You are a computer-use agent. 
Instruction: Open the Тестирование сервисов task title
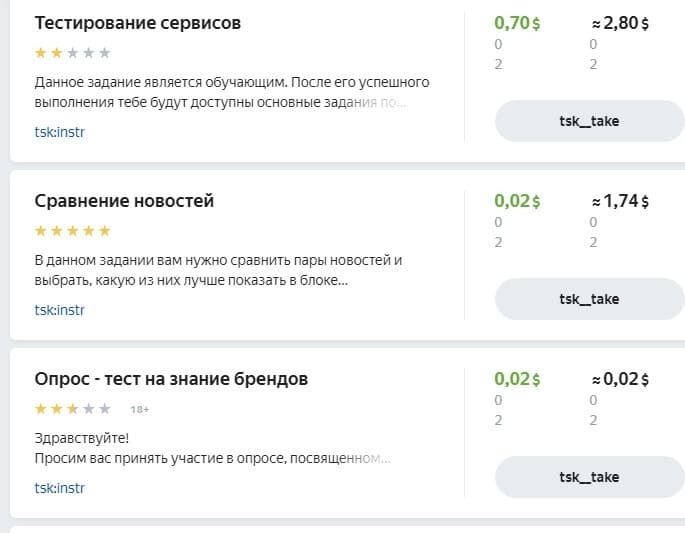[137, 23]
